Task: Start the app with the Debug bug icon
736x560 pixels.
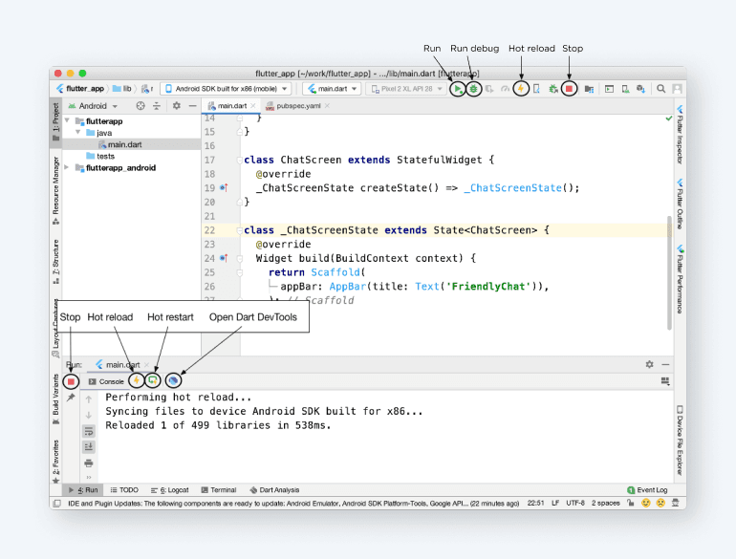Action: tap(473, 89)
